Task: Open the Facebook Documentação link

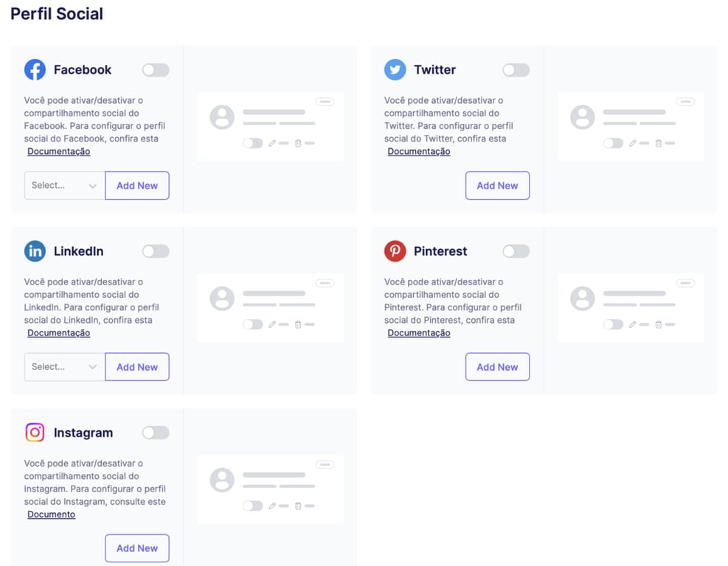Action: click(x=58, y=151)
